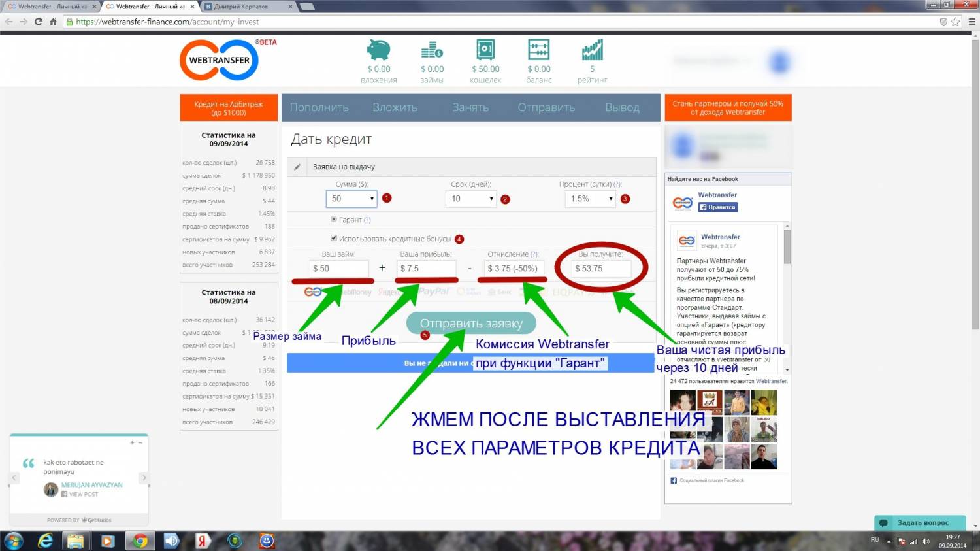Click the VIEW POST link
This screenshot has height=551, width=980.
click(83, 494)
